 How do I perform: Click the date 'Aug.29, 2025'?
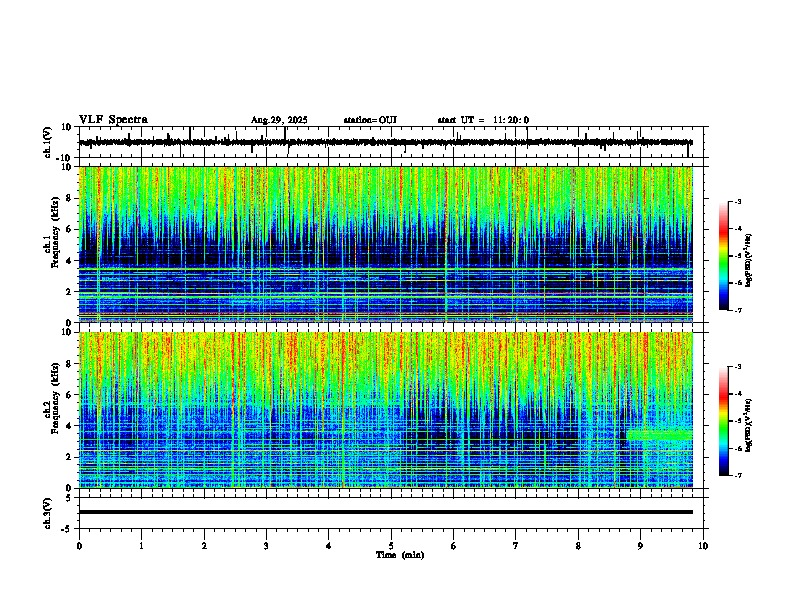279,120
